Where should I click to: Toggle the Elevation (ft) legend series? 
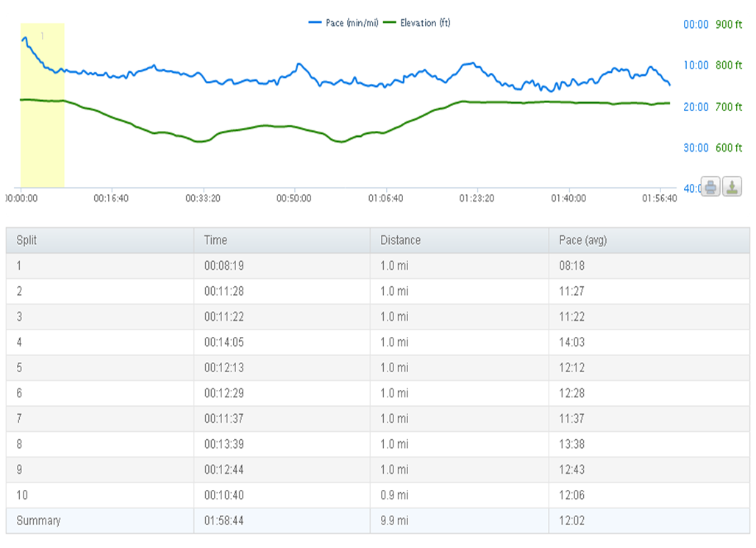(x=419, y=23)
